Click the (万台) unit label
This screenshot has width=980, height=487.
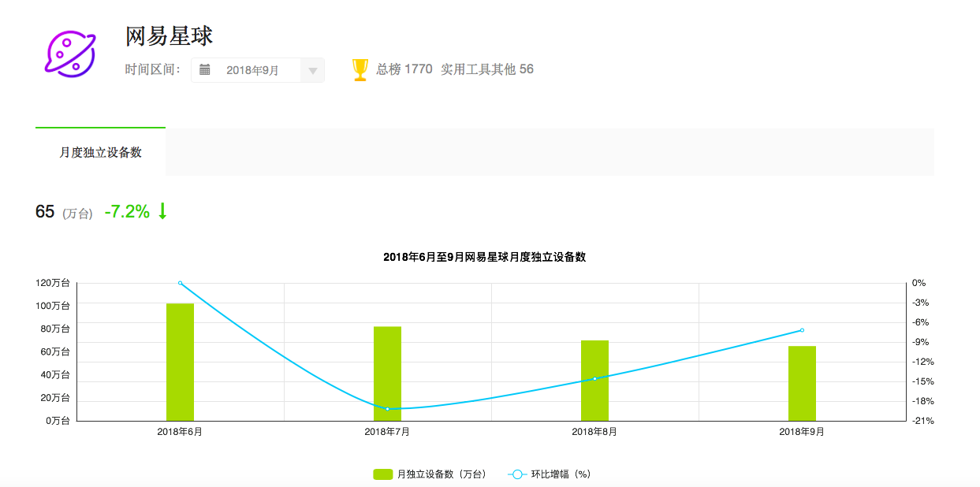pos(77,214)
